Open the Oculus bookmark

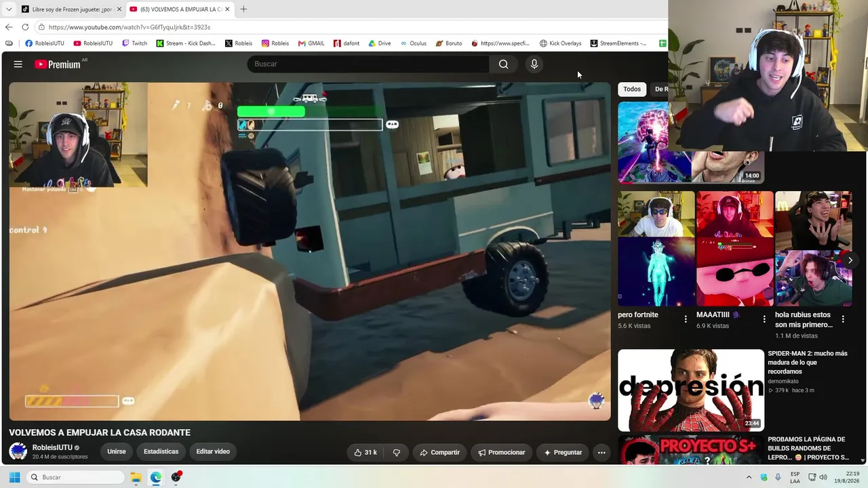(x=413, y=43)
